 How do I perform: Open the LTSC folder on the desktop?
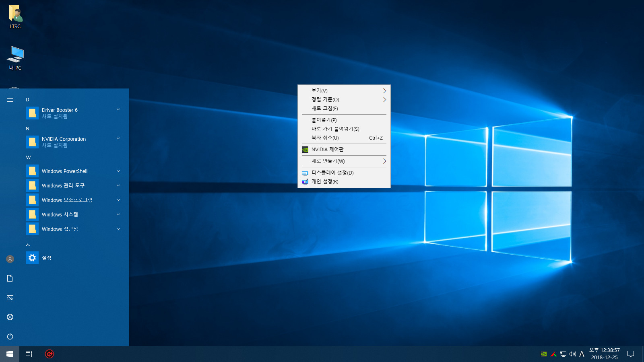(x=15, y=17)
